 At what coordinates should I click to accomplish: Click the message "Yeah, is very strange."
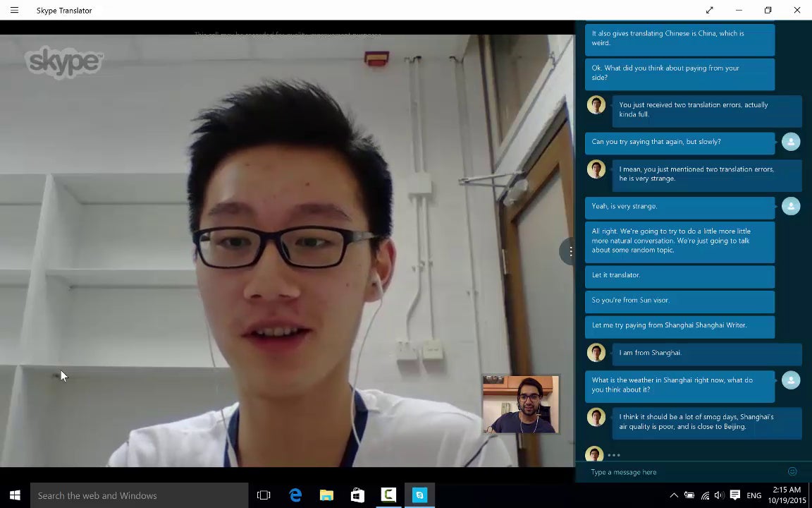pyautogui.click(x=680, y=207)
